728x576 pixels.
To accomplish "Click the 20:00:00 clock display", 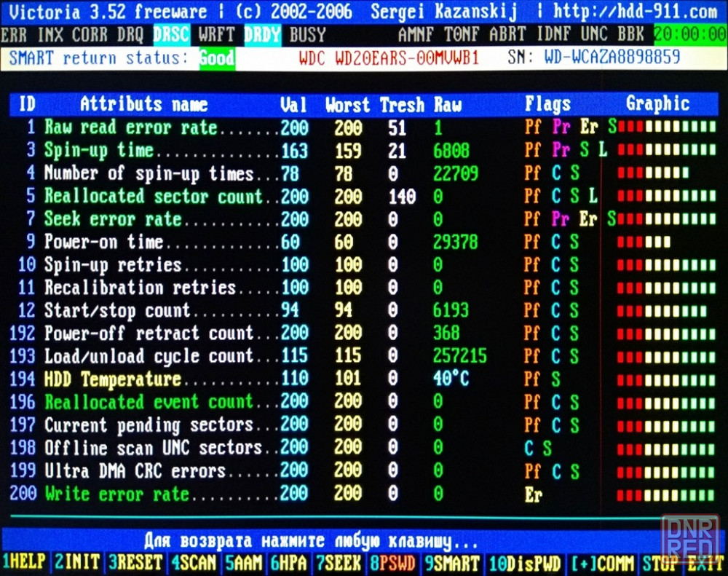I will 690,34.
